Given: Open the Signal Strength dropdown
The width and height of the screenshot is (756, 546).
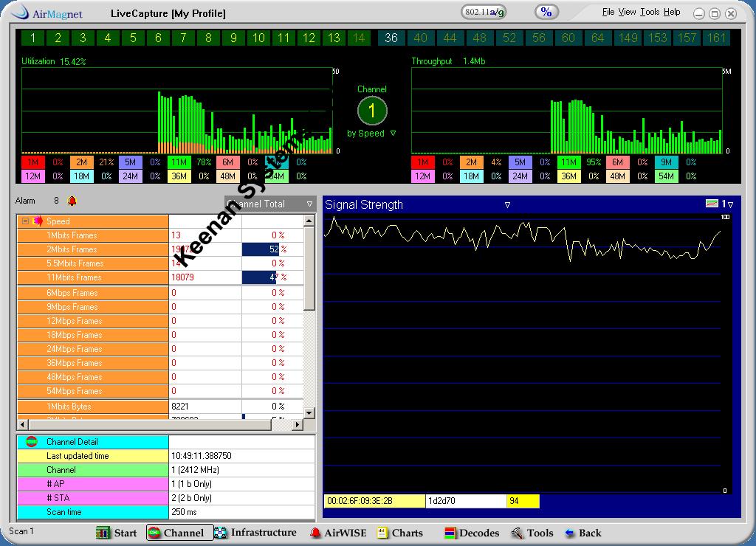Looking at the screenshot, I should [x=507, y=205].
